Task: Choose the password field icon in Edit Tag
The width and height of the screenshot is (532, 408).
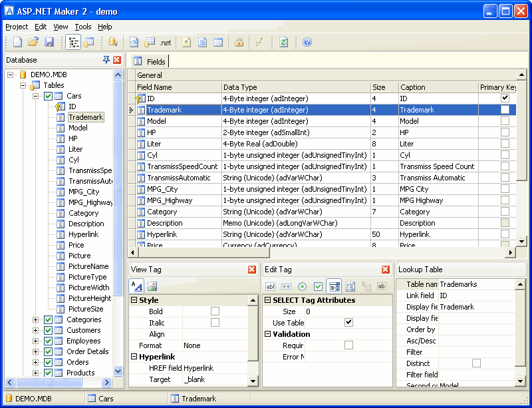Action: coord(286,286)
